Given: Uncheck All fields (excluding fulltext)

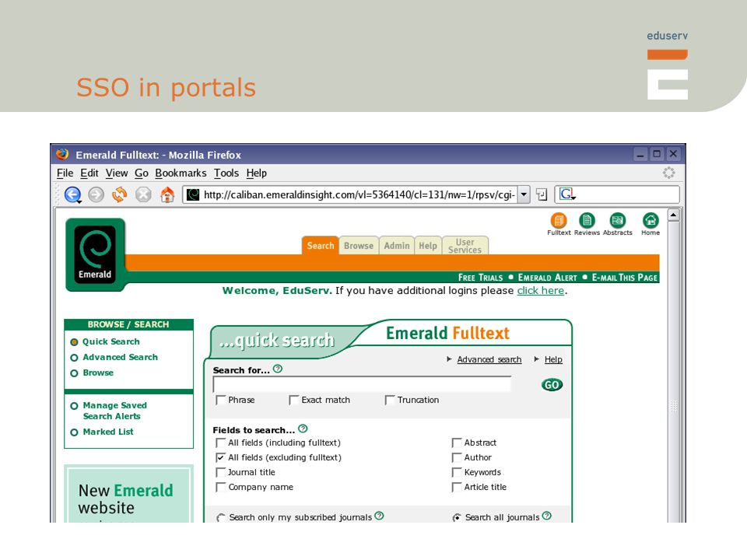Looking at the screenshot, I should pos(220,457).
